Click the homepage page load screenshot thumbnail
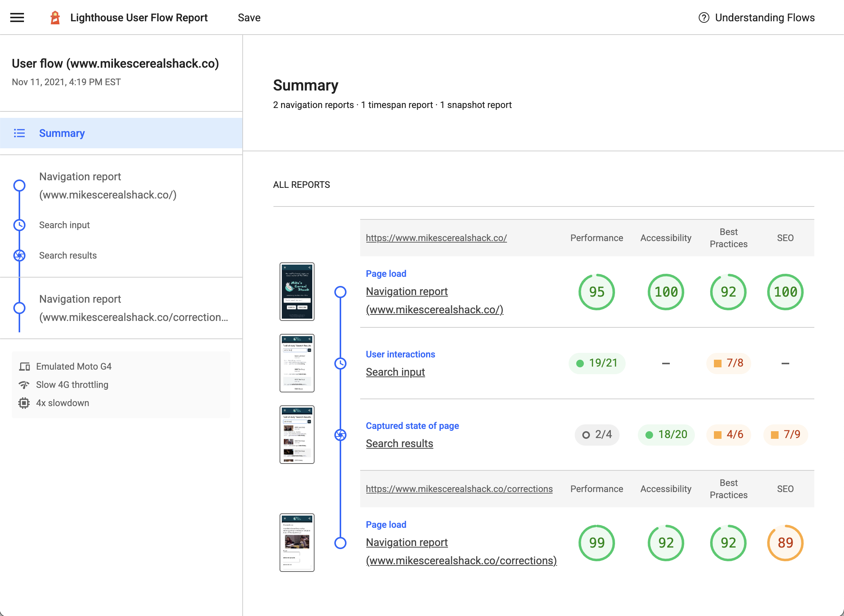 (297, 292)
